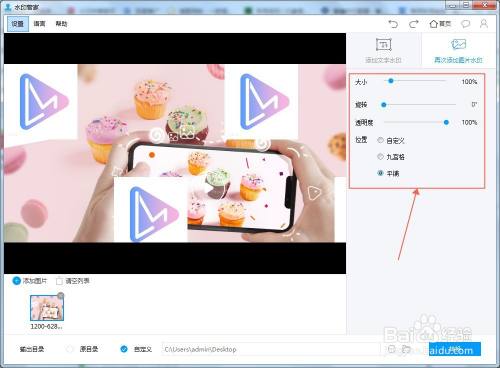
Task: Click the size value 100% text
Action: (469, 81)
